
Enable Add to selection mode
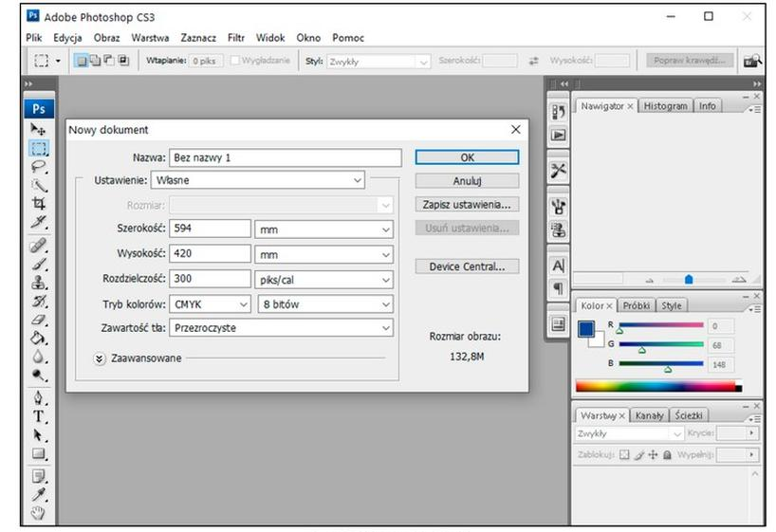pos(95,61)
